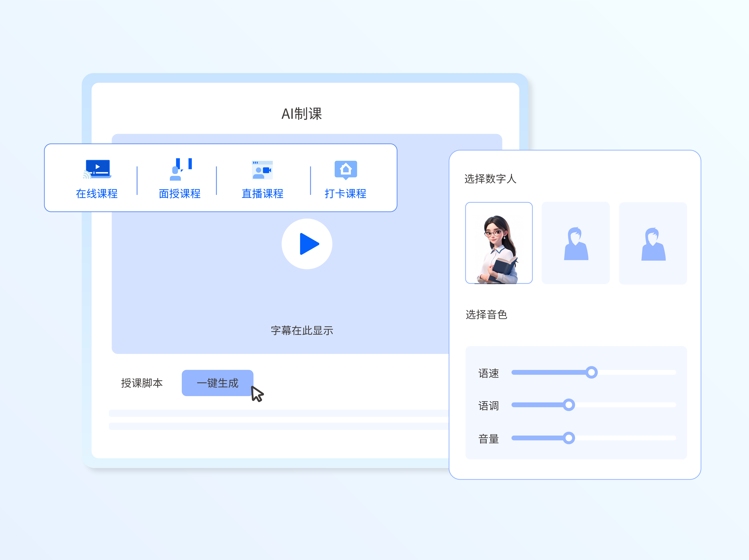The width and height of the screenshot is (749, 560).
Task: Open the 直播课程 tab label
Action: tap(262, 194)
